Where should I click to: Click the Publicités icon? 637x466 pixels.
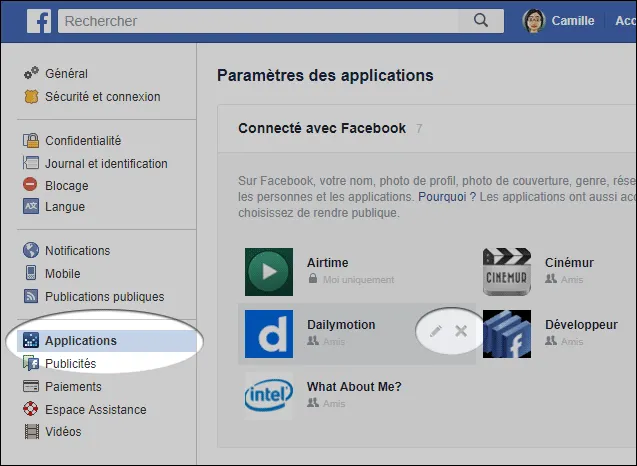coord(31,363)
